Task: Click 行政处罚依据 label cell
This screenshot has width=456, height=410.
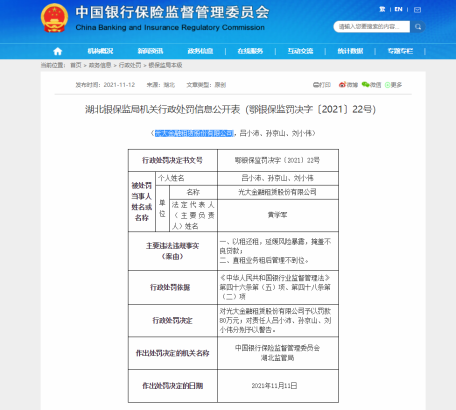Action: point(173,287)
